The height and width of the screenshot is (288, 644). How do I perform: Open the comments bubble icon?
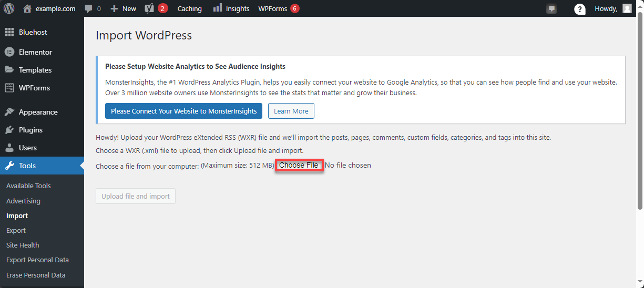[x=89, y=9]
